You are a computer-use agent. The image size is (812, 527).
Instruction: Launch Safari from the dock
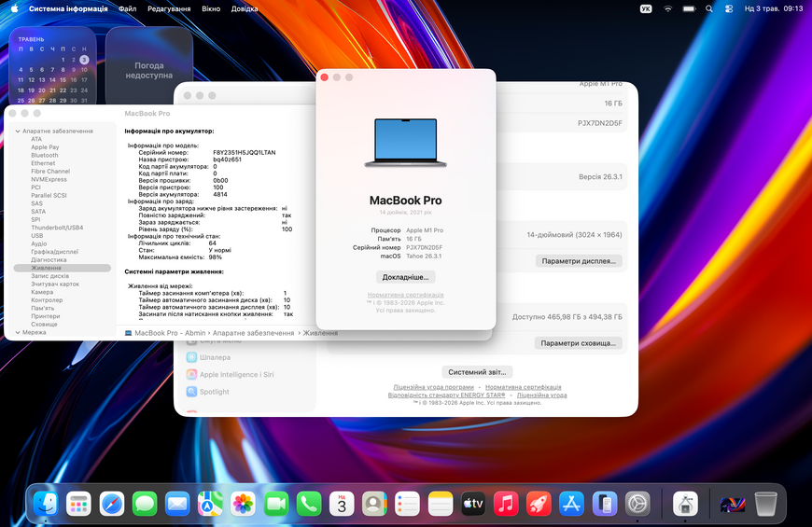[112, 504]
